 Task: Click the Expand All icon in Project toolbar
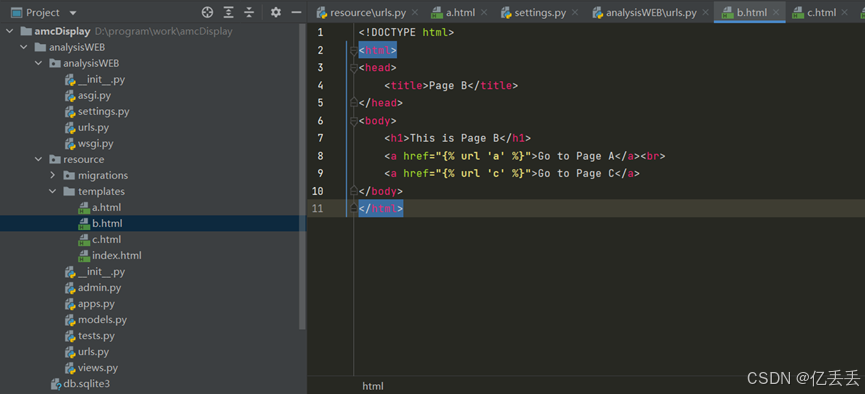click(228, 12)
